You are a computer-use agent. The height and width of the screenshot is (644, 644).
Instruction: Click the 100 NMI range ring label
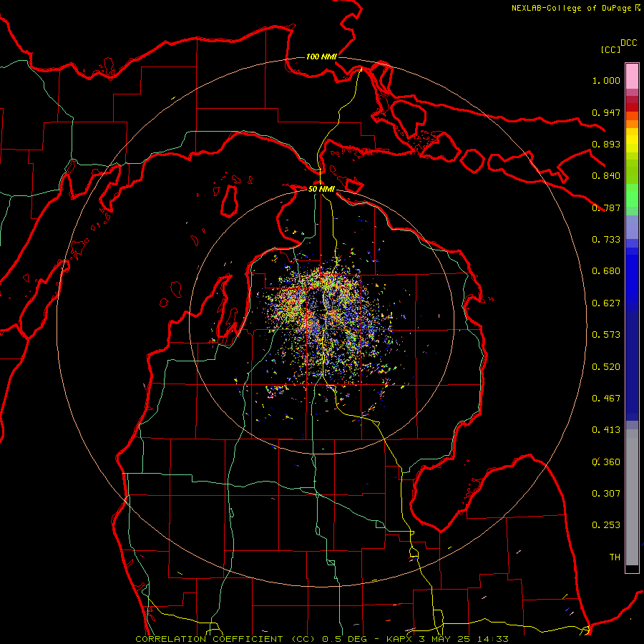[x=321, y=57]
